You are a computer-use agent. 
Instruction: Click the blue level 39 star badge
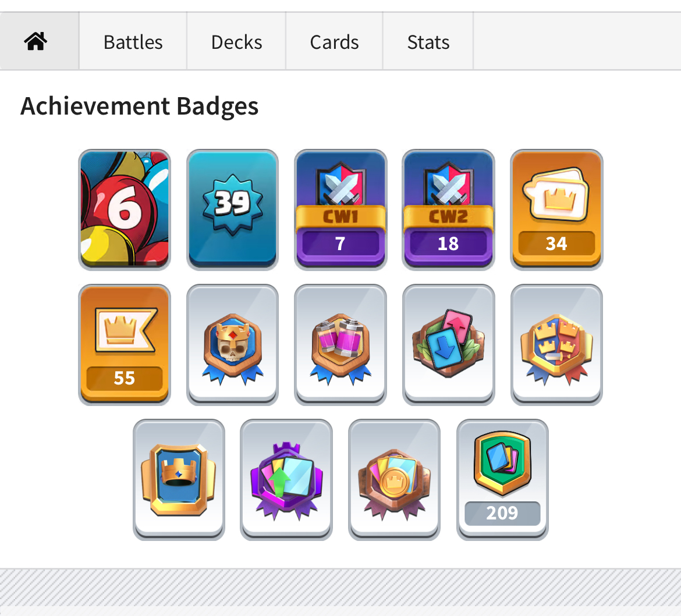coord(232,209)
